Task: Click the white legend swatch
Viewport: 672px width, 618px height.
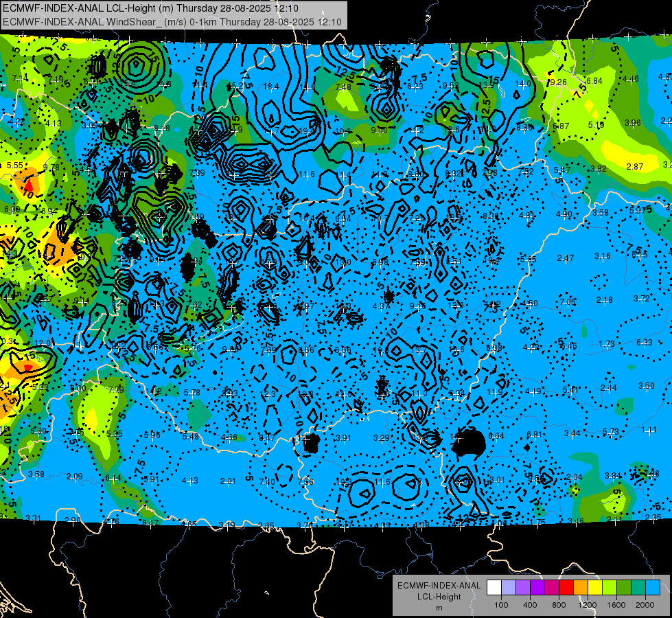Action: tap(494, 588)
